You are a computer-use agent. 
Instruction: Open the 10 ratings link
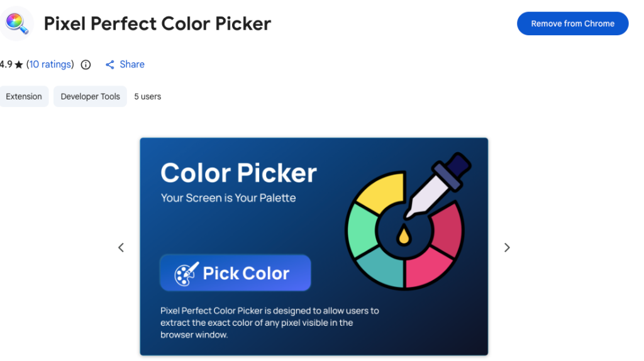tap(50, 64)
